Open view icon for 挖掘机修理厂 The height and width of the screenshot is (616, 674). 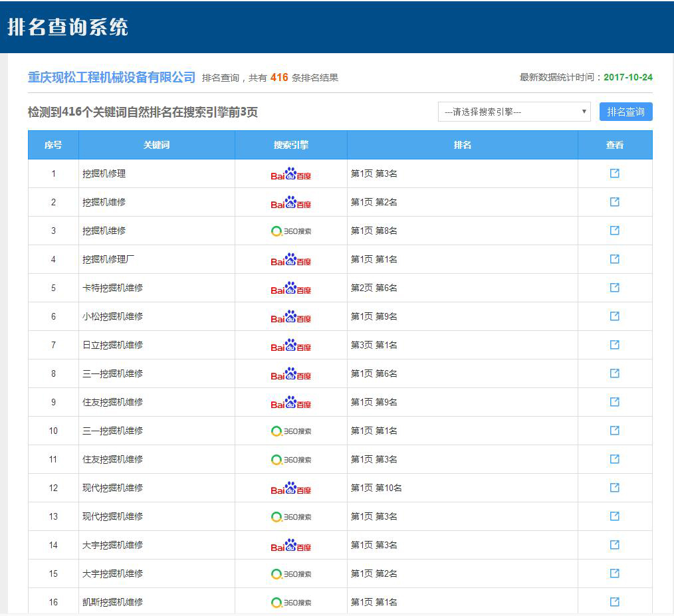coord(615,259)
